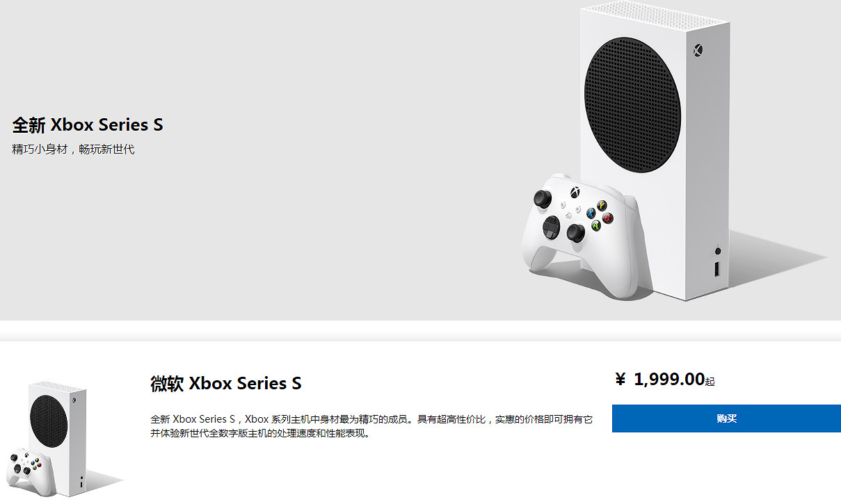The width and height of the screenshot is (841, 504).
Task: Open the 微软 Xbox Series S product link
Action: coord(224,383)
